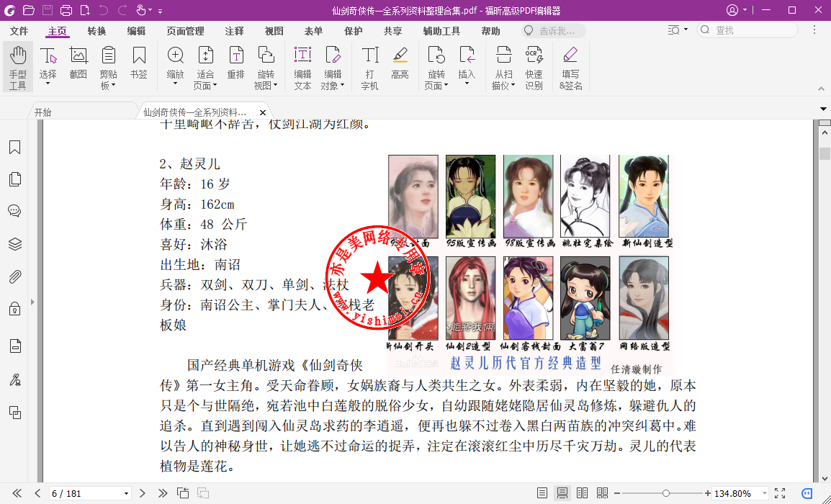
Task: Run Quick OCR (快速识别)
Action: pos(534,67)
